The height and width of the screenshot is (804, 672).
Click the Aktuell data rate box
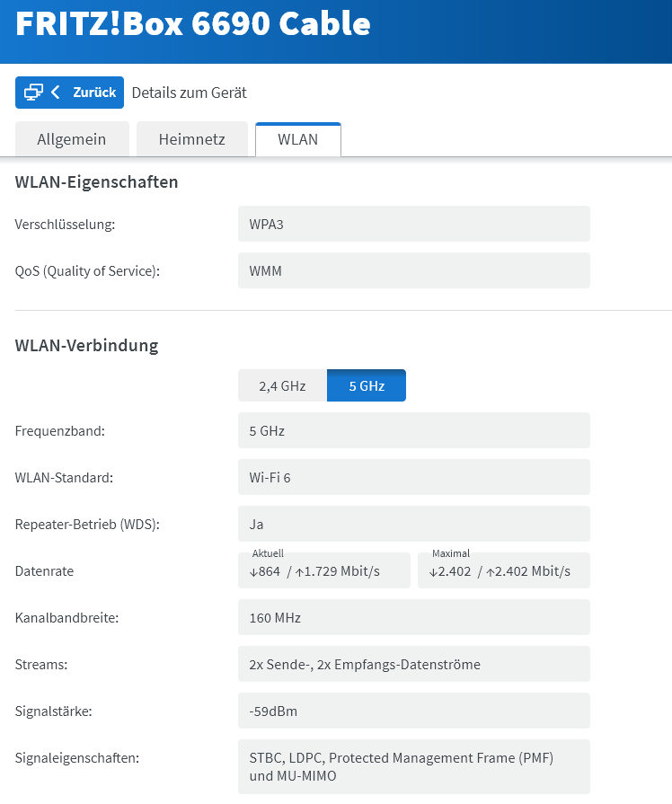[x=323, y=570]
